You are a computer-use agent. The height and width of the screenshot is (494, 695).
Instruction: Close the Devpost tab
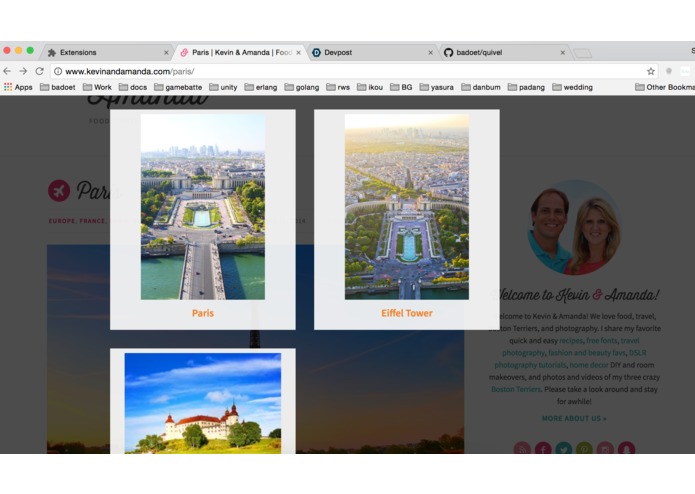[430, 53]
